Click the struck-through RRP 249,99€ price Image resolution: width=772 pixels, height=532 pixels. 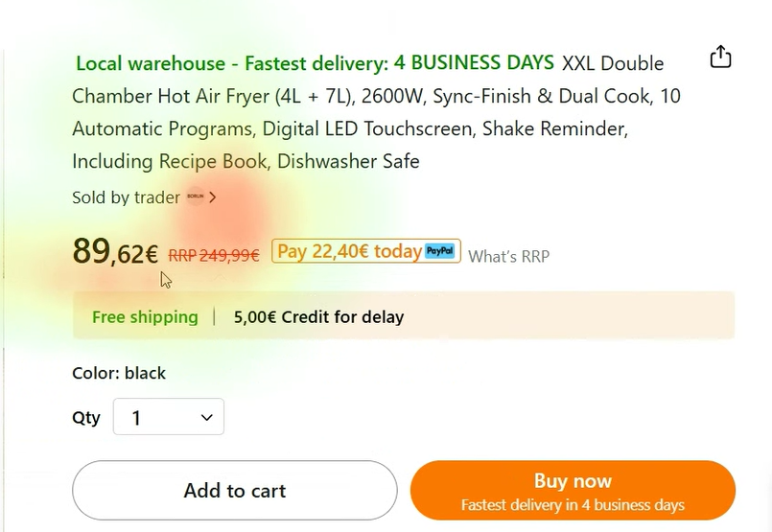[214, 255]
